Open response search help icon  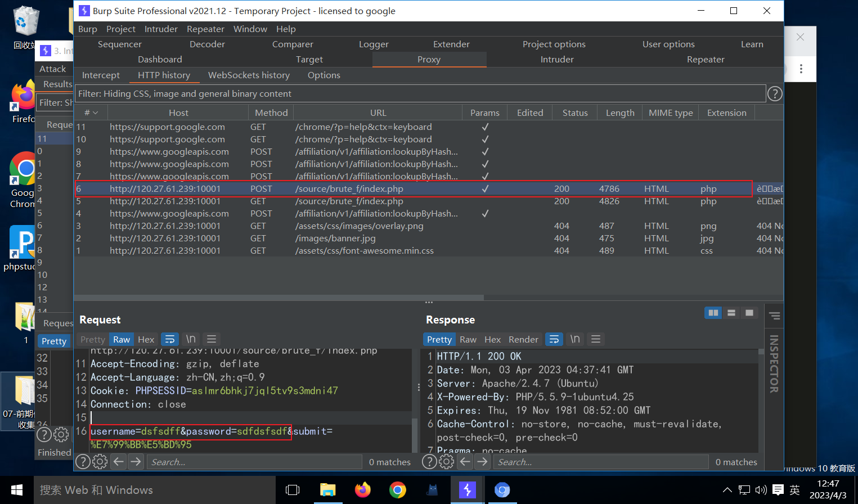(x=429, y=462)
